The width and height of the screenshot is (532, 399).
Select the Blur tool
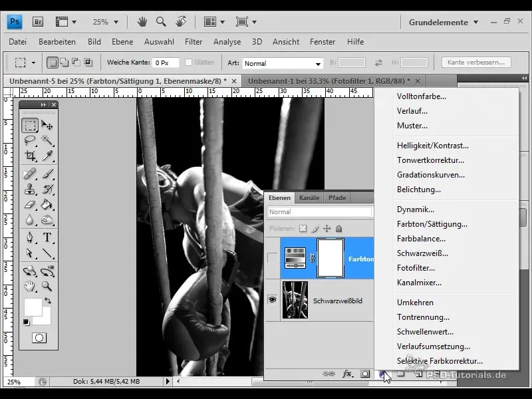point(30,219)
